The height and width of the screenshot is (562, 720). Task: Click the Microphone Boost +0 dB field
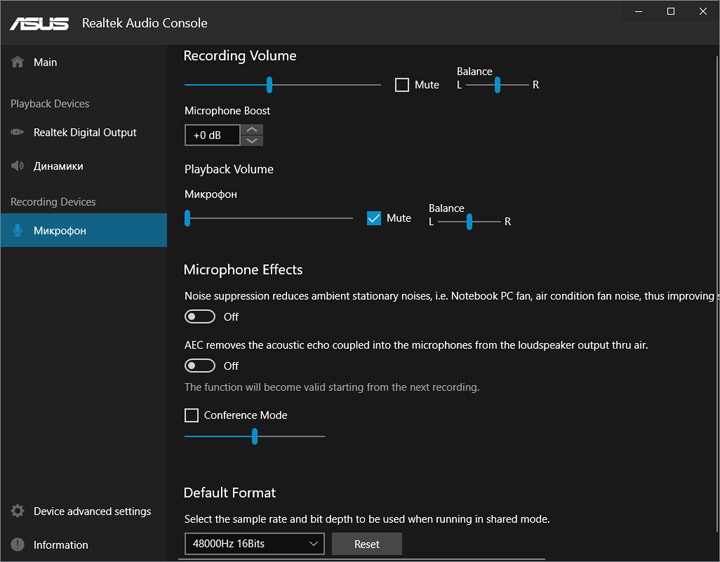coord(212,135)
